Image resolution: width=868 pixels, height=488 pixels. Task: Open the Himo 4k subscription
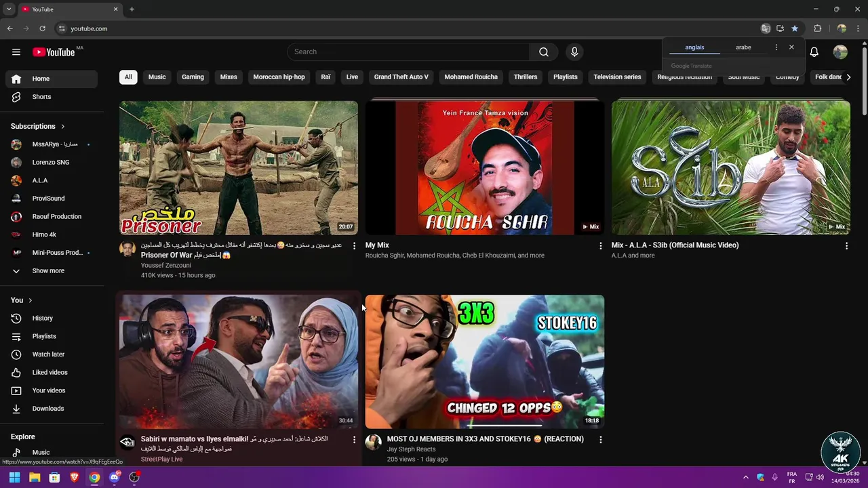[x=52, y=235]
